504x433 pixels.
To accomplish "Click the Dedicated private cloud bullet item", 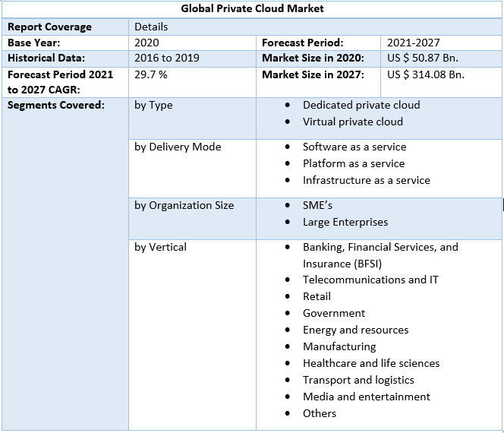I will pos(361,105).
